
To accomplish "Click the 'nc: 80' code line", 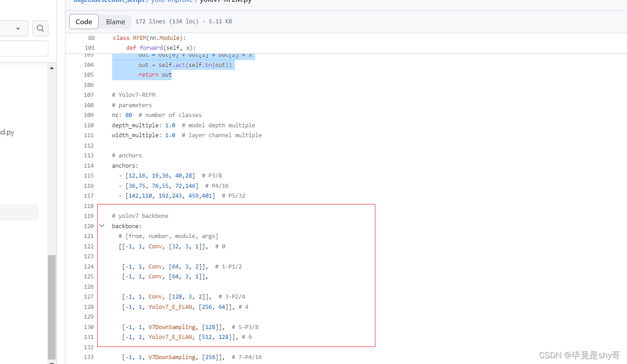I will pyautogui.click(x=157, y=115).
